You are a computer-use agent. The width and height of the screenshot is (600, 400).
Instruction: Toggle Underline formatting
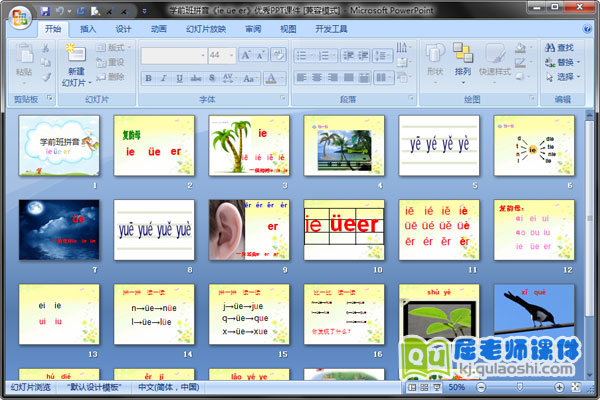click(179, 78)
